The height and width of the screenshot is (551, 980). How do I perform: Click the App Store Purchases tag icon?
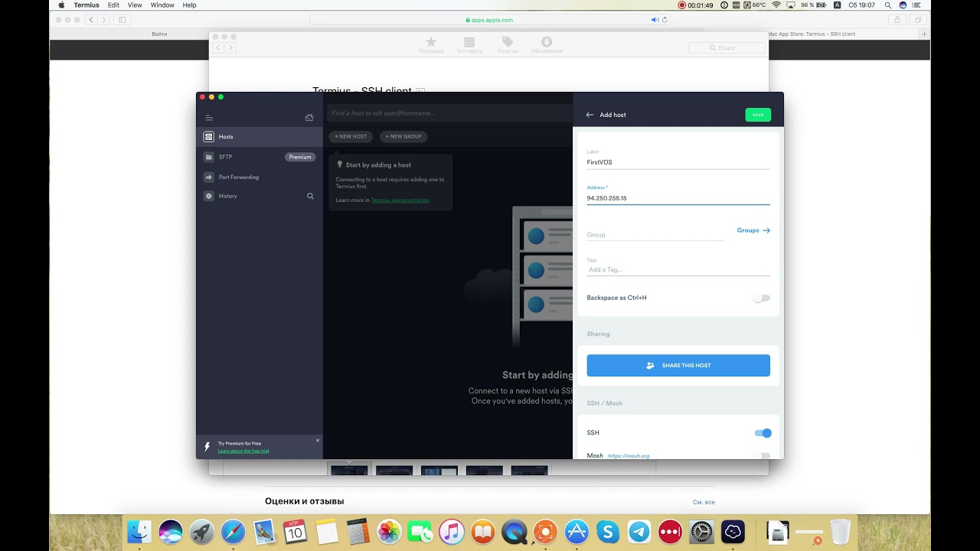tap(508, 45)
